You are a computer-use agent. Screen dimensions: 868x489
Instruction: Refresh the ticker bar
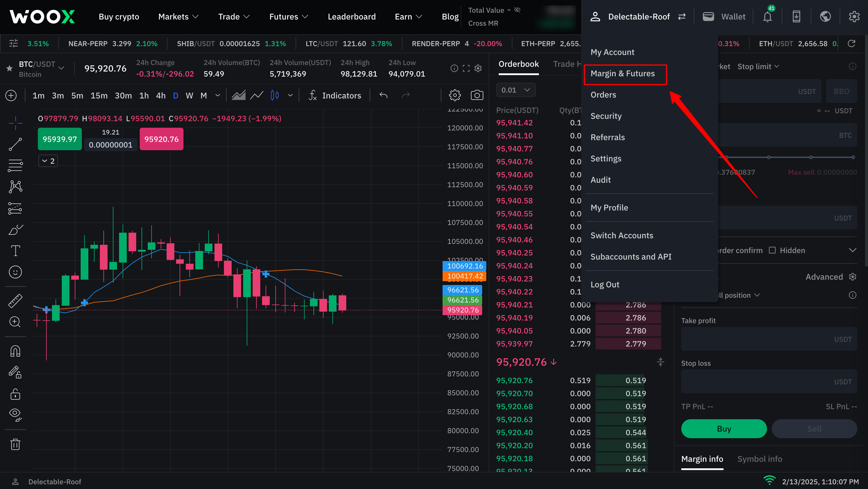pyautogui.click(x=851, y=43)
